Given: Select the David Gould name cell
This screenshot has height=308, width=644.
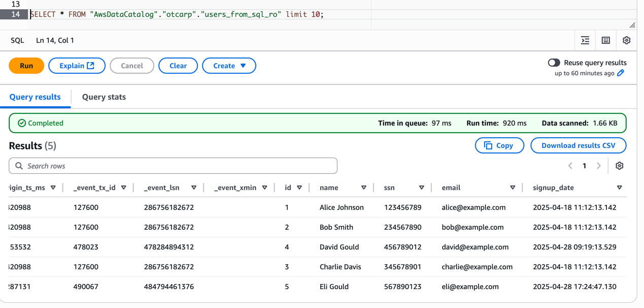Looking at the screenshot, I should tap(339, 247).
